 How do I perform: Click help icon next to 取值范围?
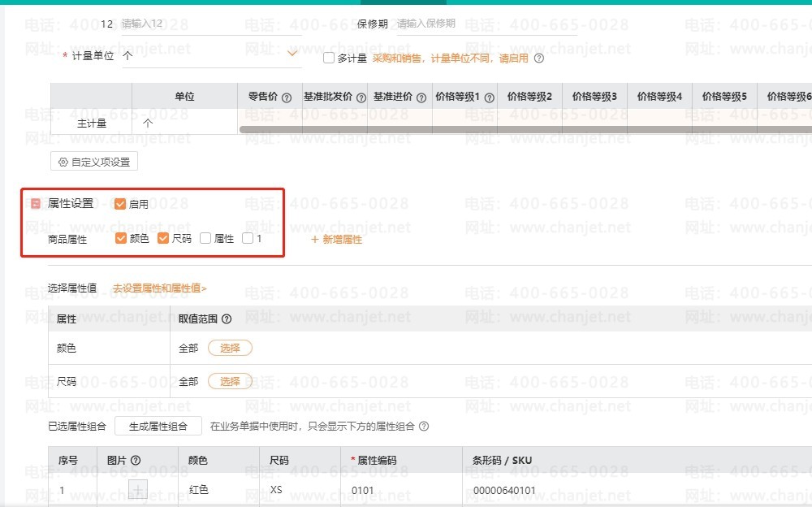point(227,318)
